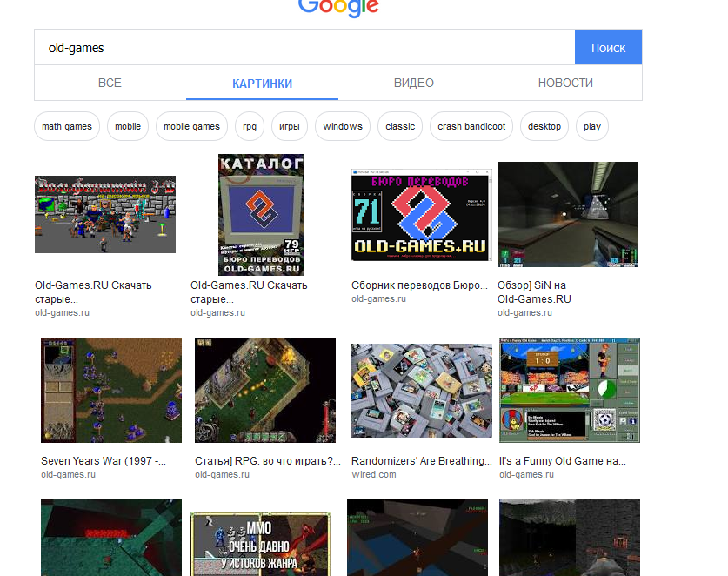Open the It's a Funny Old Game link
Viewport: 728px width, 576px height.
(563, 461)
